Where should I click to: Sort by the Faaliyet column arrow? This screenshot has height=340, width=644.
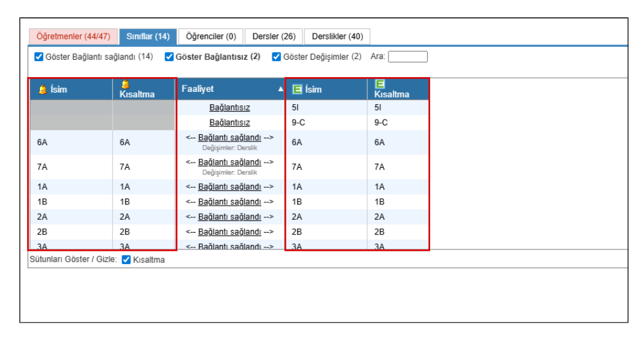[281, 89]
